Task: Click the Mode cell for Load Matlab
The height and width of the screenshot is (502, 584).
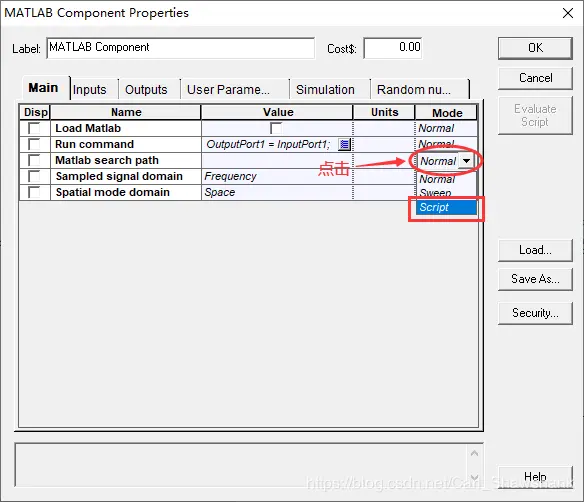Action: [446, 128]
